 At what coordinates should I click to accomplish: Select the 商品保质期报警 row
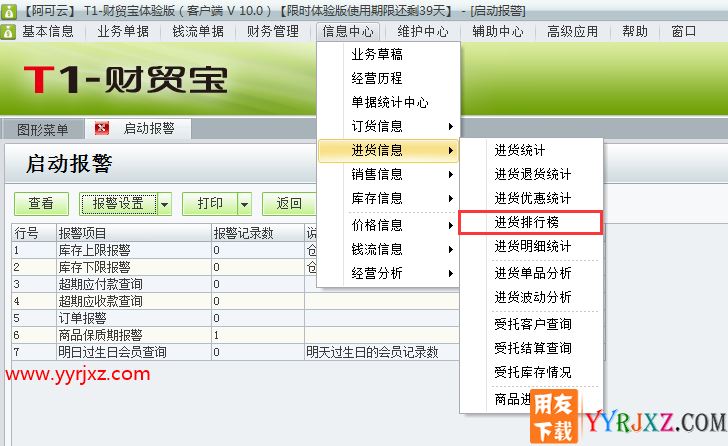point(235,335)
